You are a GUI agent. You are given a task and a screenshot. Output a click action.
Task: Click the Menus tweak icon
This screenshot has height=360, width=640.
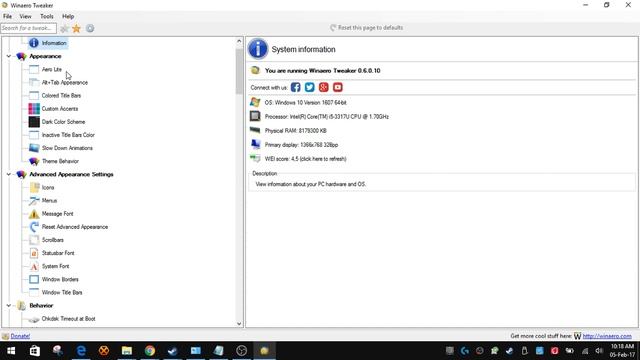click(x=34, y=200)
